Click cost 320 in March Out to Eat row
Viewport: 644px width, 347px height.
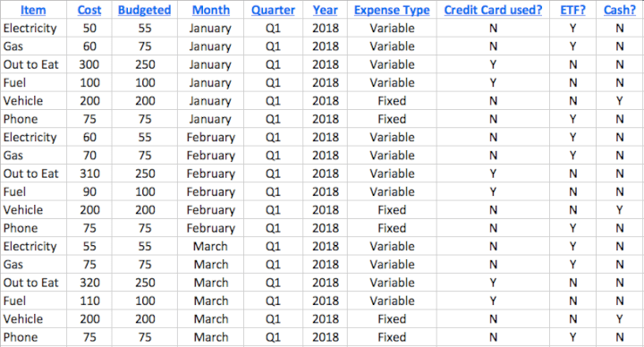[89, 283]
